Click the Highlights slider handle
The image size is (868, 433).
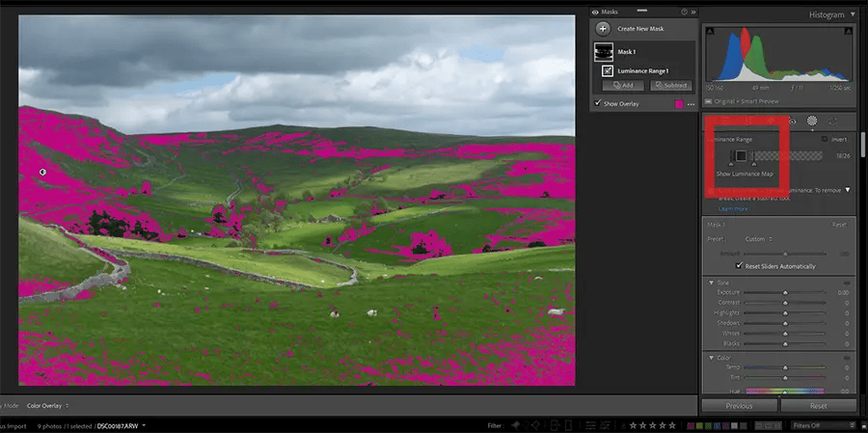tap(785, 313)
